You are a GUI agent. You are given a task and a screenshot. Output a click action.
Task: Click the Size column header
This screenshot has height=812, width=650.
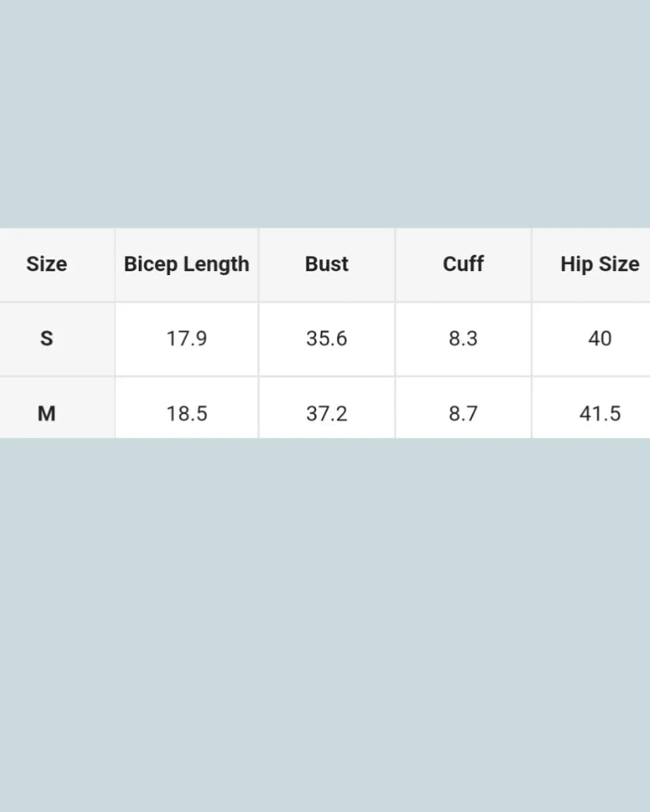pyautogui.click(x=46, y=264)
